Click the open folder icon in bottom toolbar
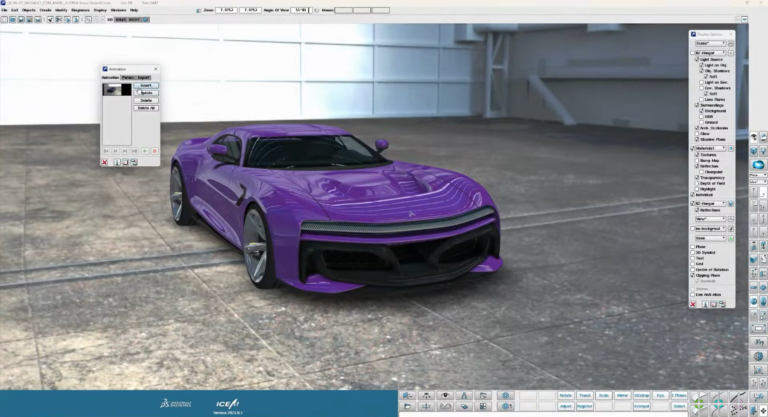The height and width of the screenshot is (417, 768). click(407, 406)
